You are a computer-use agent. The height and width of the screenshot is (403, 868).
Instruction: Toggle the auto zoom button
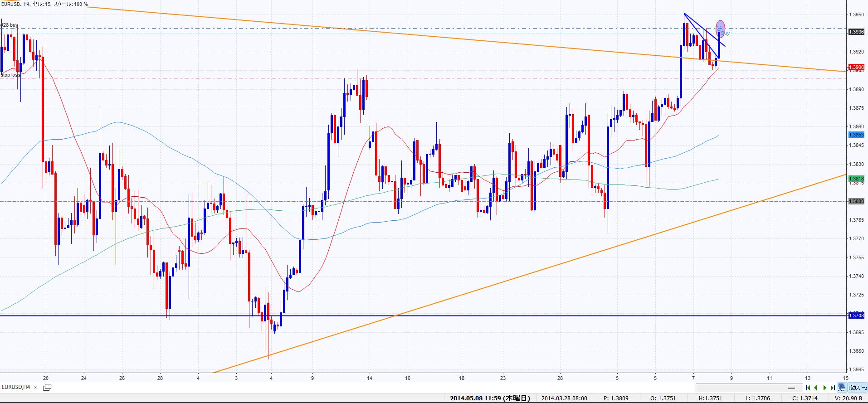point(858,388)
